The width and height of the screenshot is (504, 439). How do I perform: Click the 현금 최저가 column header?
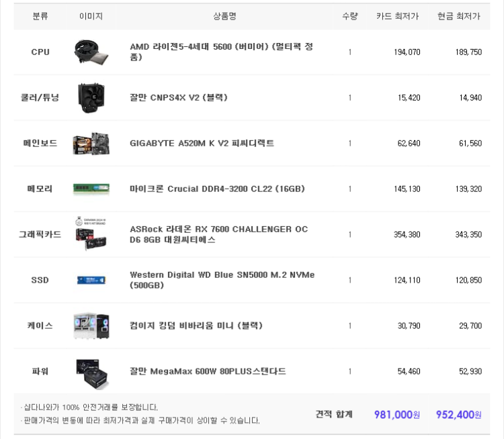[x=459, y=16]
